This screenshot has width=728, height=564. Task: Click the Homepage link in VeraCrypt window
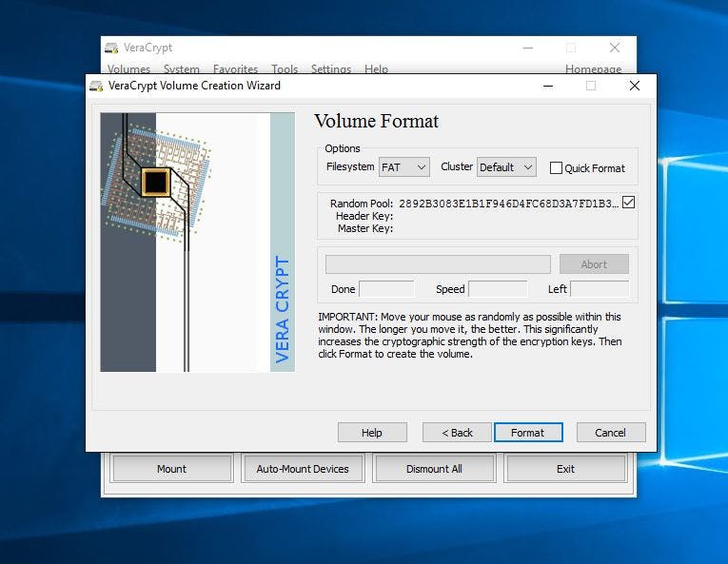(x=593, y=69)
